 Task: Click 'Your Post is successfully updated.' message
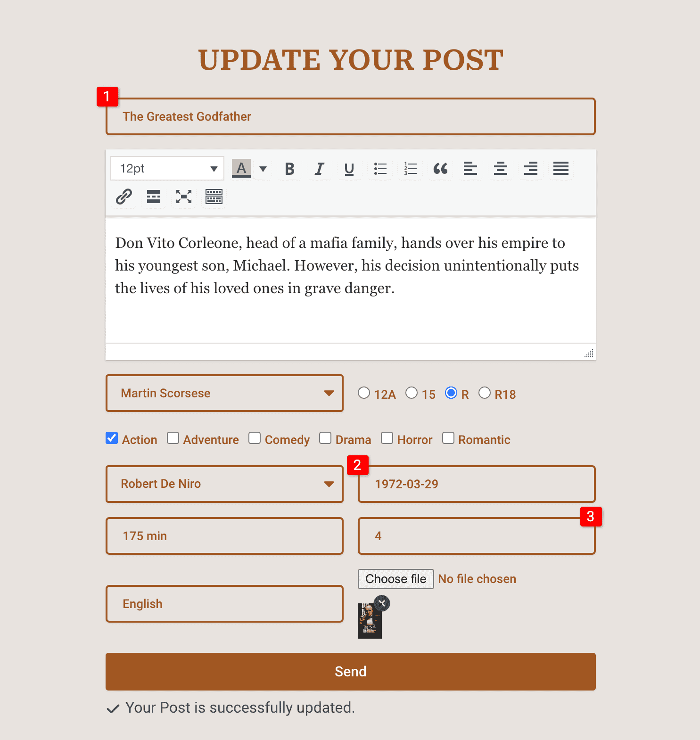click(x=240, y=707)
